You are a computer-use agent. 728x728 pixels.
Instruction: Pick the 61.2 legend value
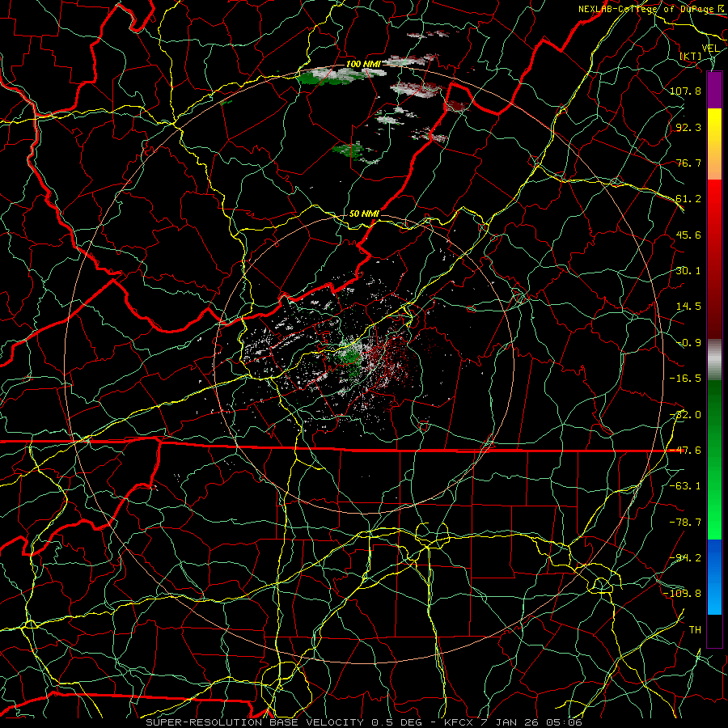tap(688, 199)
